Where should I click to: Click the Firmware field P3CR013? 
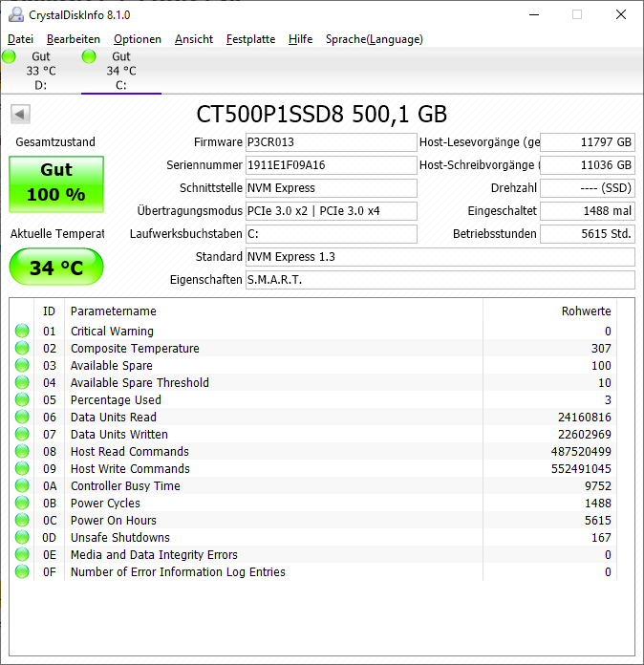pyautogui.click(x=332, y=142)
